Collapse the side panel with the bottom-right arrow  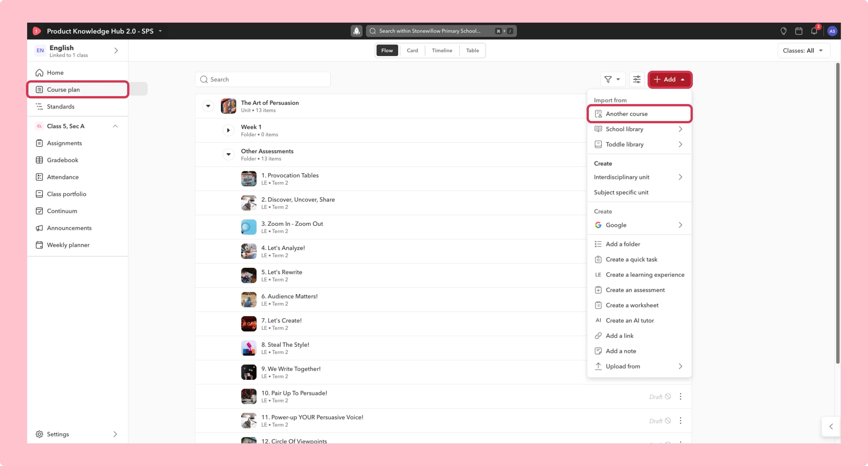coord(831,427)
